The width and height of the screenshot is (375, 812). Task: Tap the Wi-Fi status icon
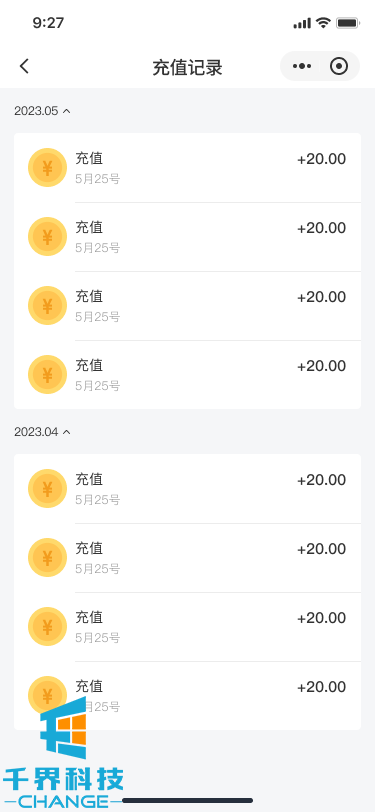(x=323, y=23)
